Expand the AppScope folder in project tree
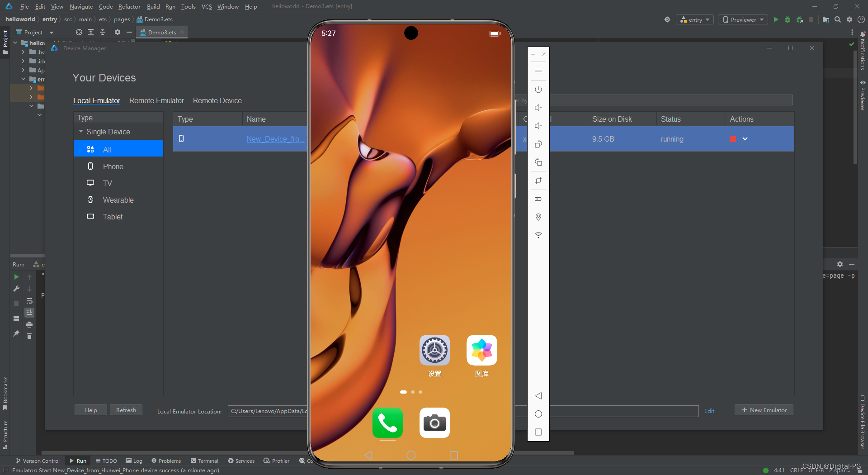 point(23,70)
